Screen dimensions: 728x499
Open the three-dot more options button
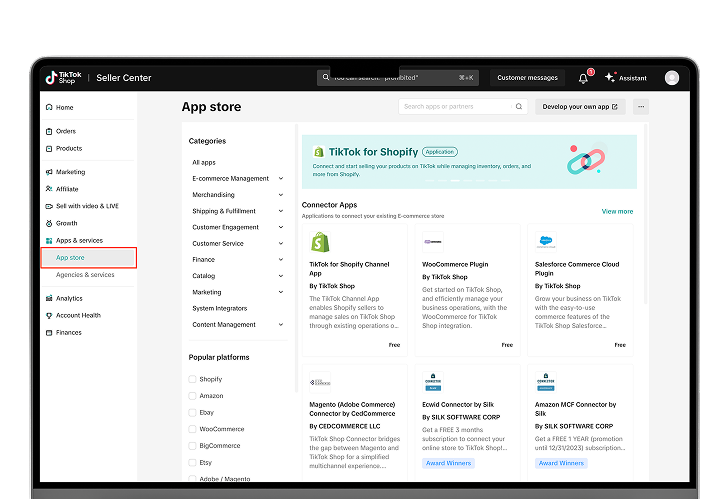pyautogui.click(x=641, y=106)
